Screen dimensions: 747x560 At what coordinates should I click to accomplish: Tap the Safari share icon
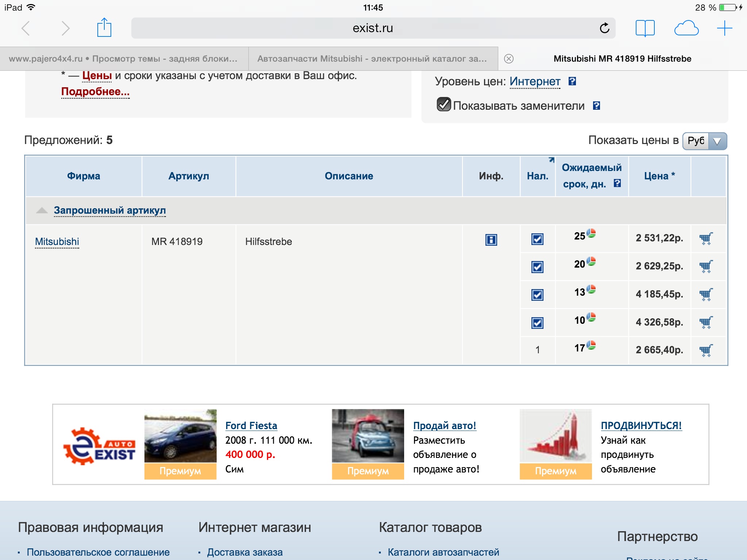coord(104,28)
